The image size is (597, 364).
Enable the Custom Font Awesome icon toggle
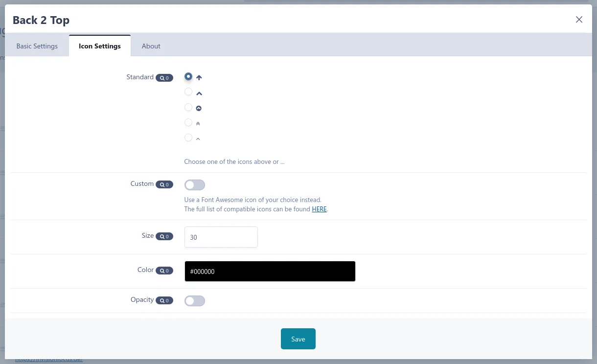[x=195, y=185]
